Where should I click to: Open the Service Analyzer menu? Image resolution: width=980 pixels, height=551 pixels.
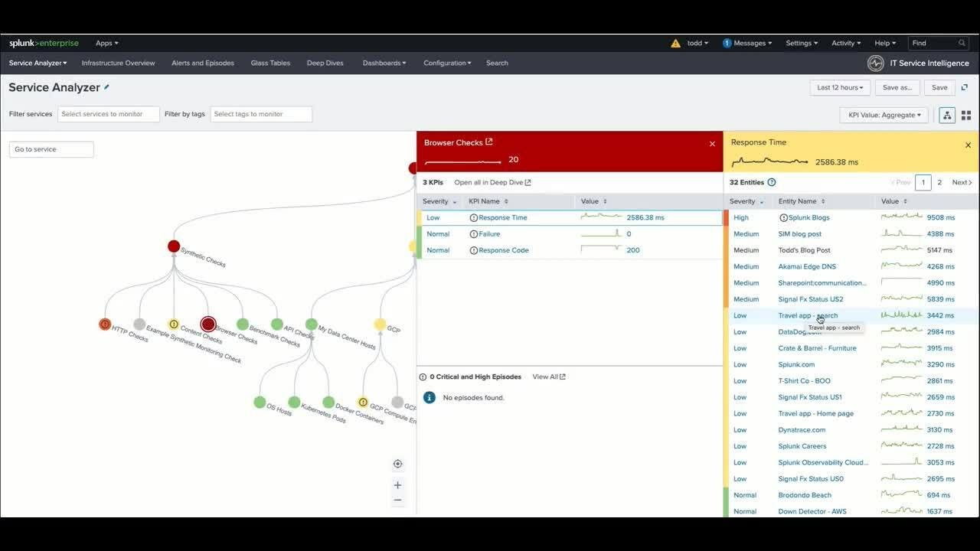pos(38,63)
